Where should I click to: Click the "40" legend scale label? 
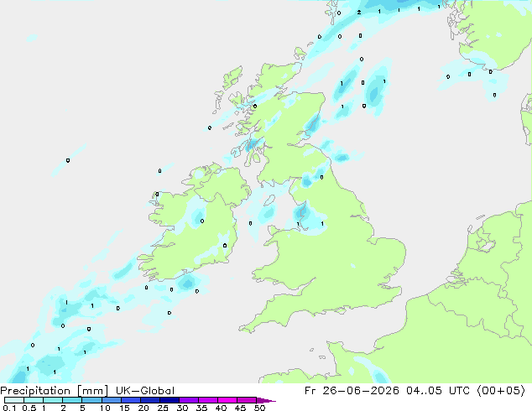coord(221,408)
